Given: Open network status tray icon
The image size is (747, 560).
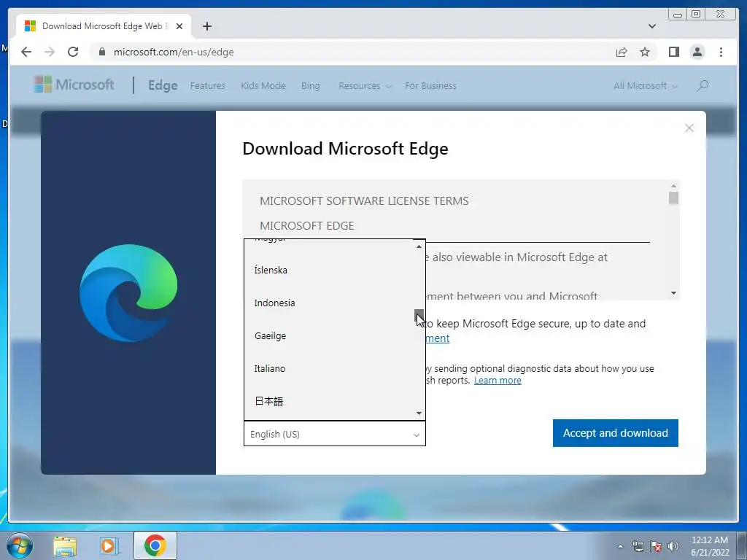Looking at the screenshot, I should click(x=638, y=546).
